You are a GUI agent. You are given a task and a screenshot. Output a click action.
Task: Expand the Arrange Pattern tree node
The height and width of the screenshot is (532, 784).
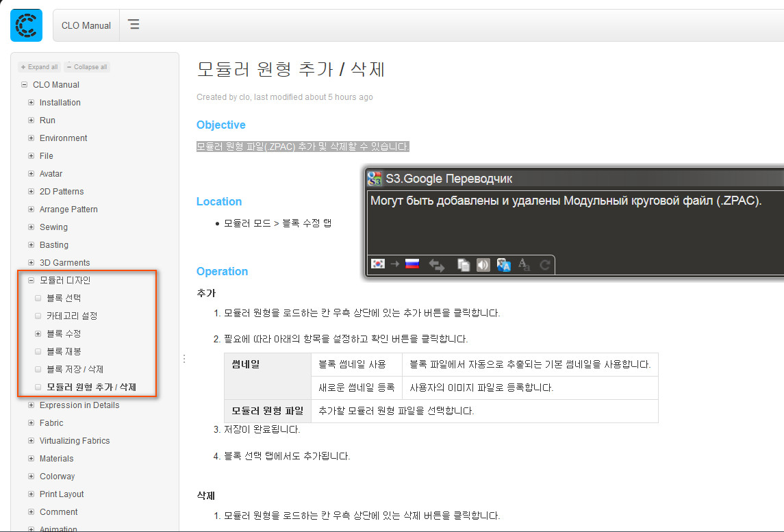tap(31, 209)
